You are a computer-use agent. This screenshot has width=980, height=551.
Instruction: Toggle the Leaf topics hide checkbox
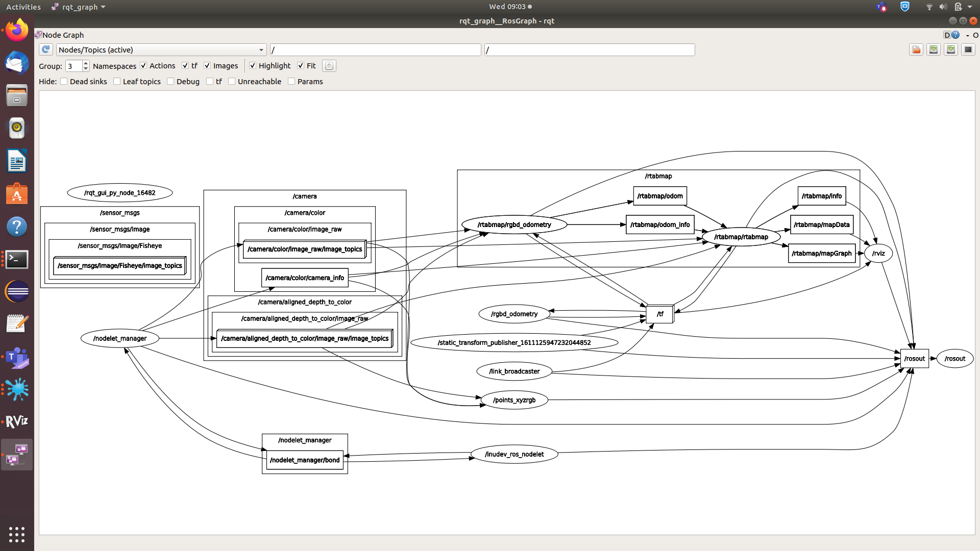point(117,82)
